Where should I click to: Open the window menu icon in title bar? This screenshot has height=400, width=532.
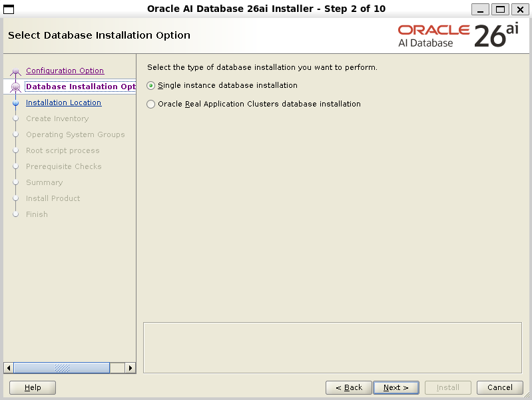(x=9, y=9)
